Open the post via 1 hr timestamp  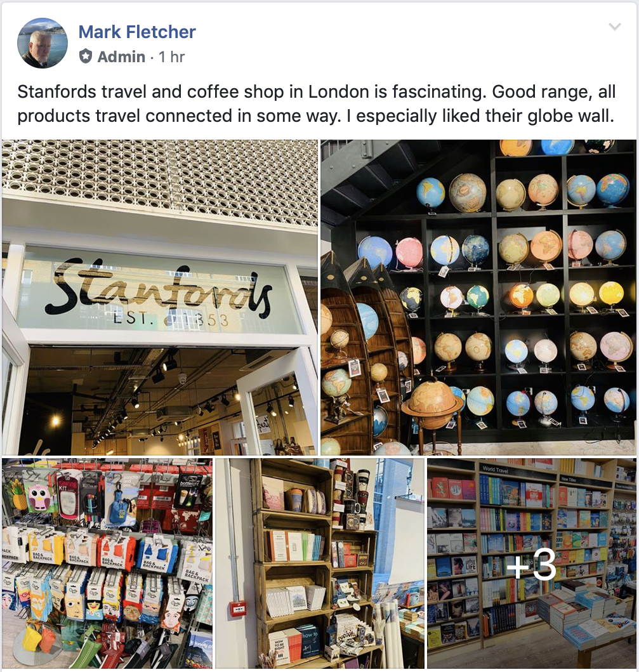[171, 56]
